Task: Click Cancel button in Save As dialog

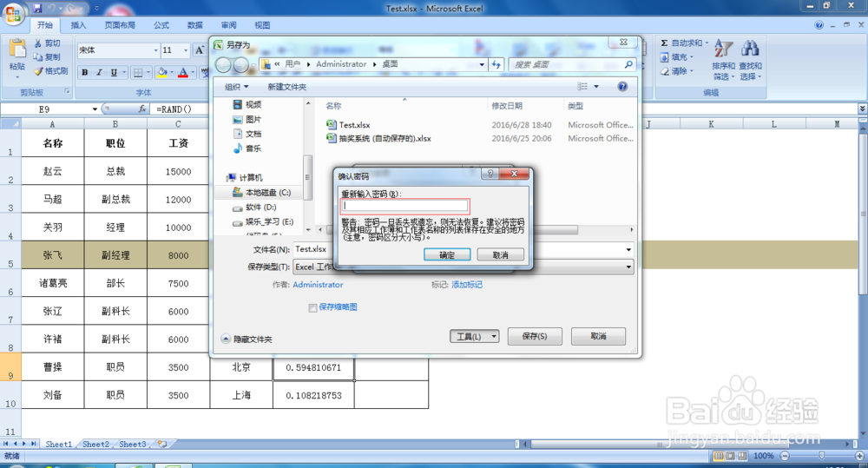Action: pyautogui.click(x=598, y=336)
